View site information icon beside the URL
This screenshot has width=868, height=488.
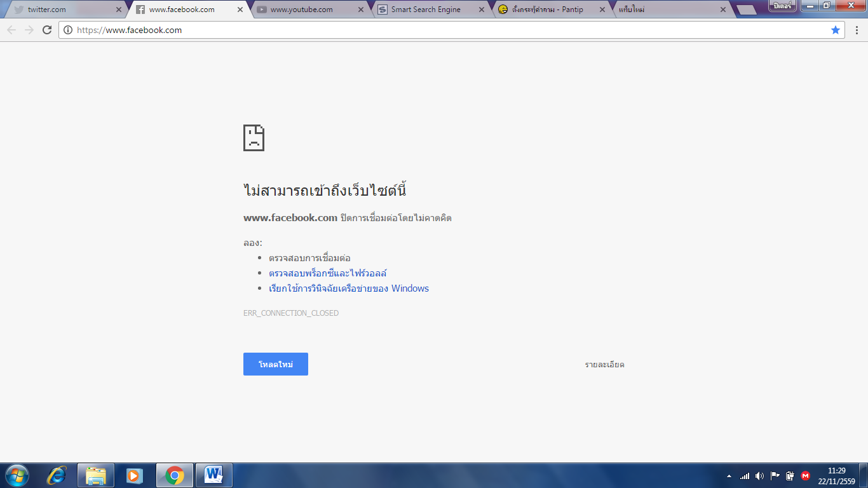68,30
